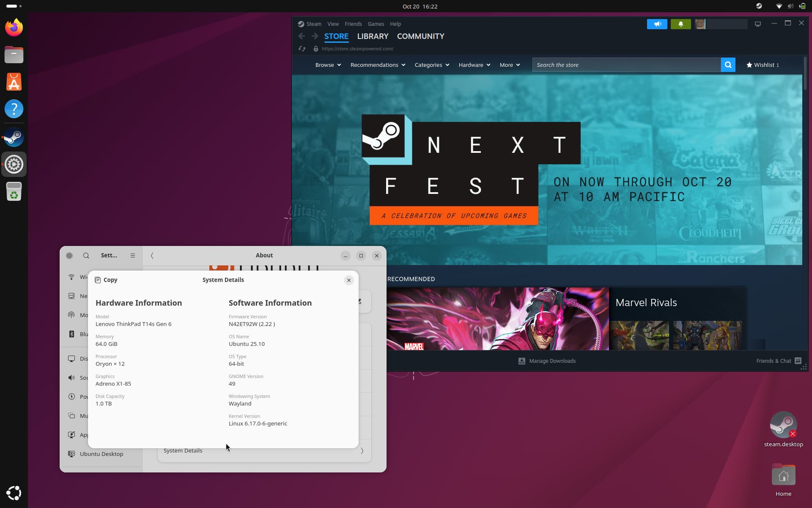
Task: Open Firefox from the dock
Action: pos(14,27)
